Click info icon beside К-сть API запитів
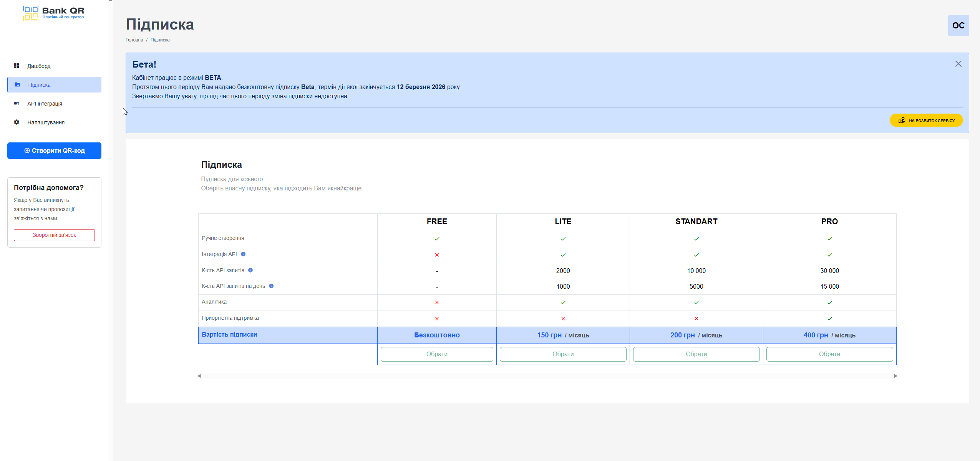 (250, 270)
